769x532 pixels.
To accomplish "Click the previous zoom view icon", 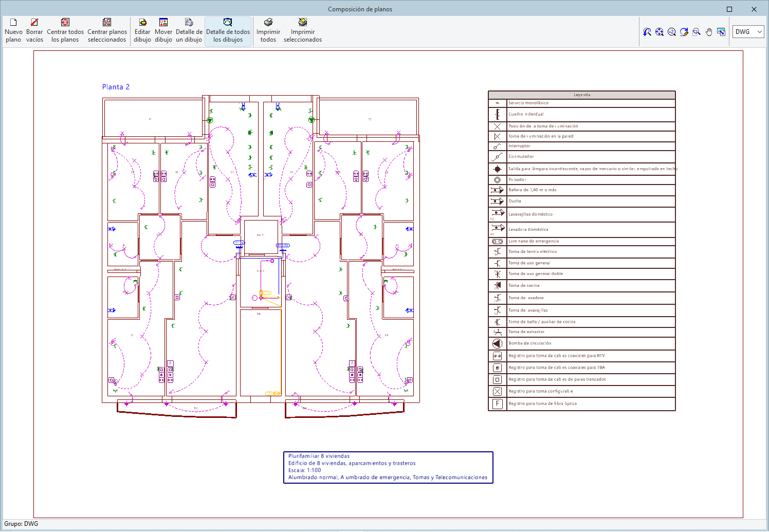I will click(647, 32).
